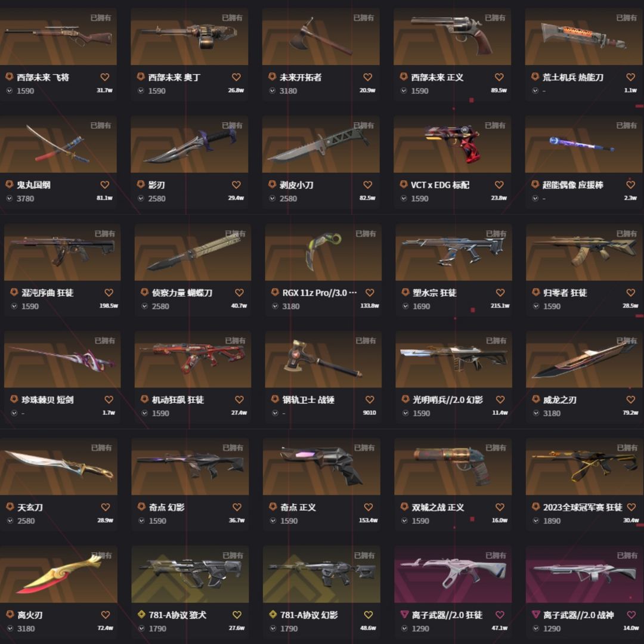Toggle favorite heart for 离子武器//2.0 战神
Screen dimensions: 644x644
point(631,615)
